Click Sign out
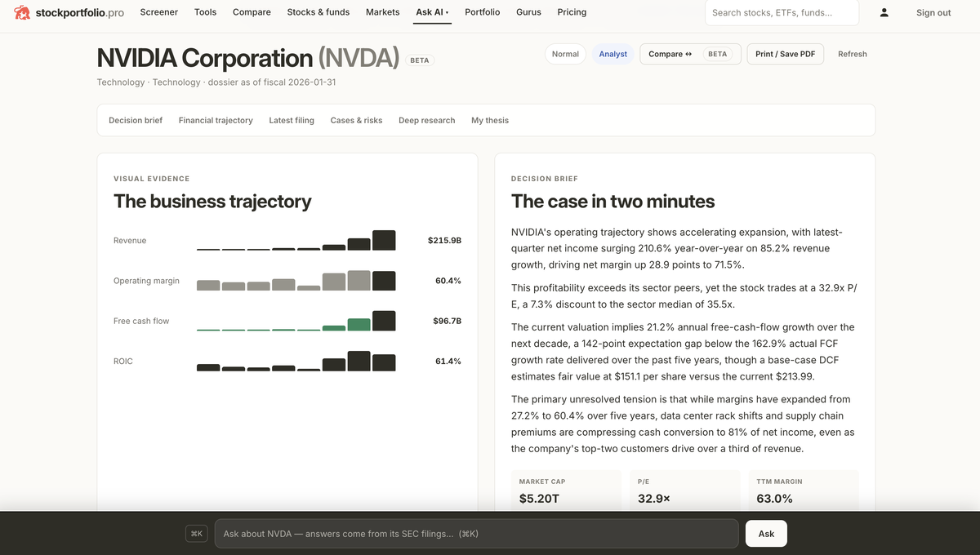980x555 pixels. coord(933,12)
